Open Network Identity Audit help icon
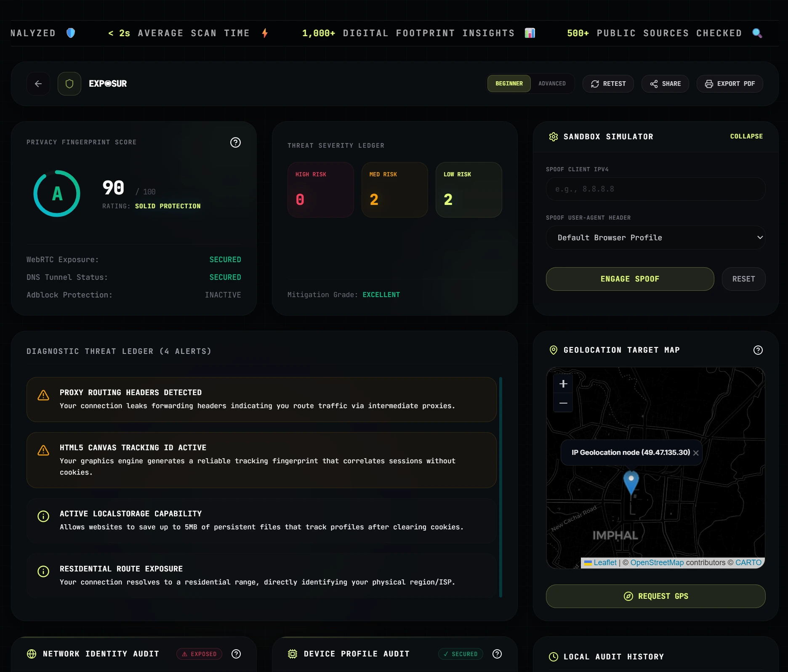Screen dimensions: 788x672 click(236, 654)
